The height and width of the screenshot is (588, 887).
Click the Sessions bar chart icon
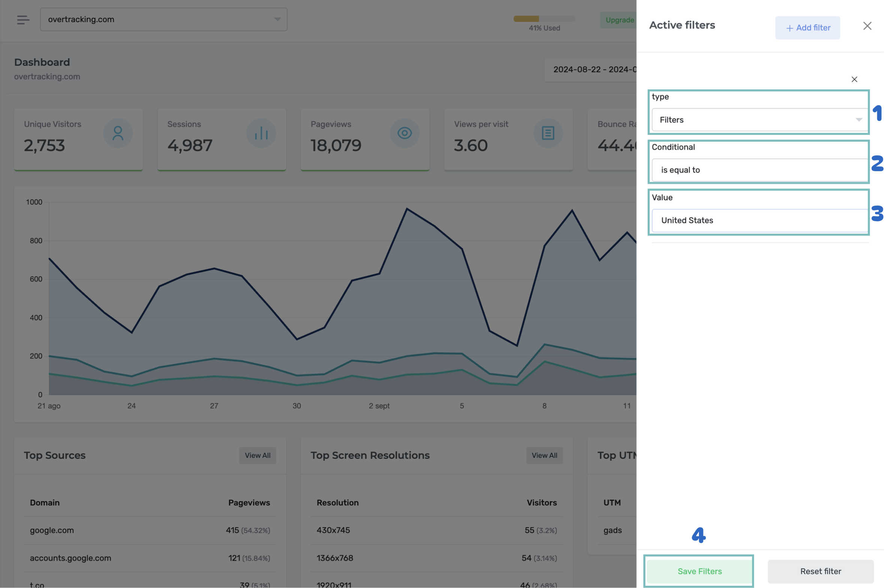tap(261, 133)
